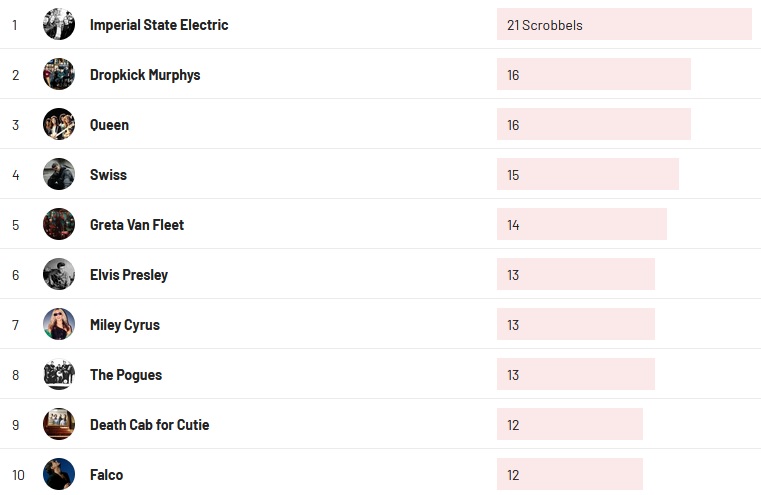
Task: Select Elvis Presley's 13 scrobbles bar
Action: [575, 275]
